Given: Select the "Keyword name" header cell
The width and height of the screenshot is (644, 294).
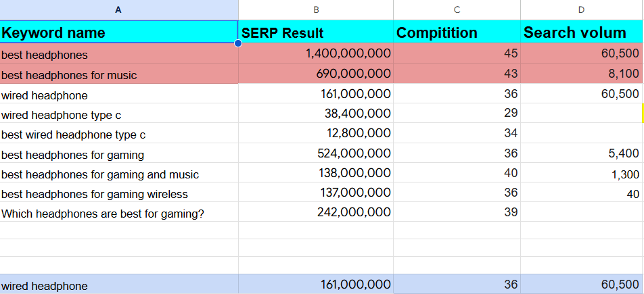Looking at the screenshot, I should [119, 32].
